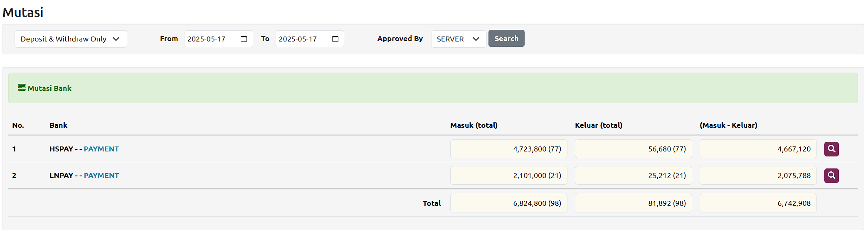Click Total Masuk 6,824,800 field
Image resolution: width=868 pixels, height=239 pixels.
[x=508, y=203]
